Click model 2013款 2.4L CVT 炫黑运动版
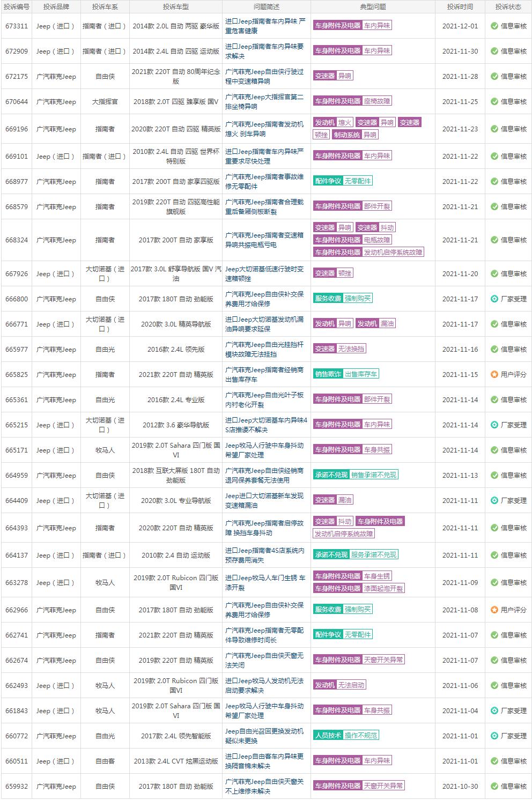The height and width of the screenshot is (800, 532). click(x=176, y=761)
